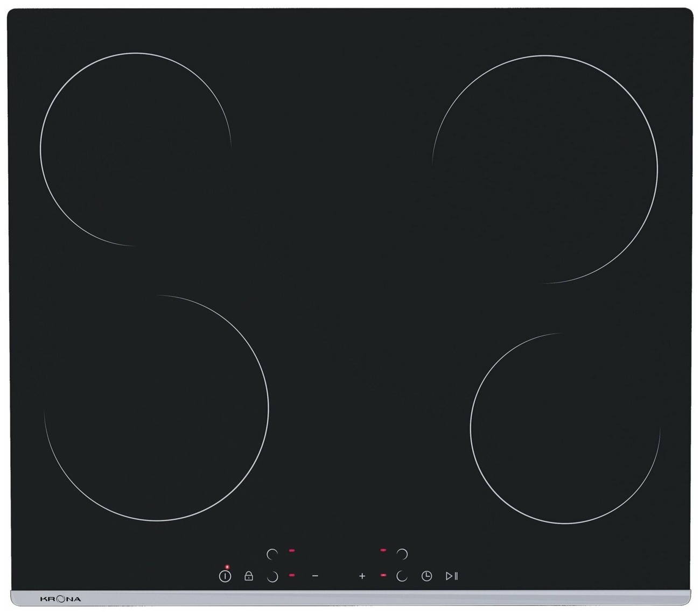Image resolution: width=700 pixels, height=614 pixels.
Task: Select the front-left zone selector key
Action: [272, 576]
